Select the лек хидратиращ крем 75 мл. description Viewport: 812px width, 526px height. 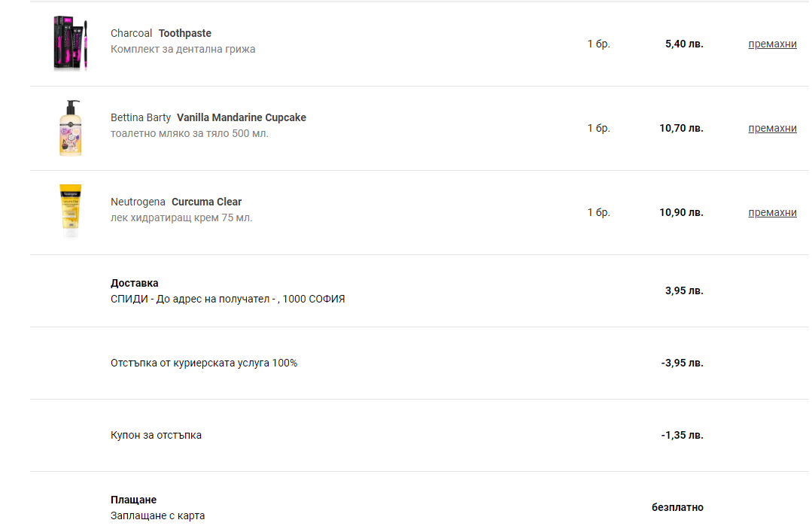coord(181,218)
